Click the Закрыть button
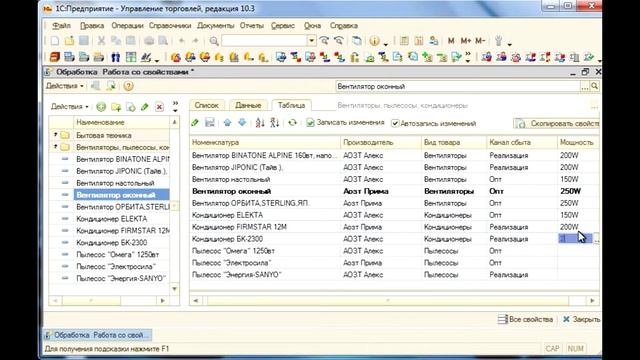Image resolution: width=640 pixels, height=360 pixels. (x=581, y=319)
